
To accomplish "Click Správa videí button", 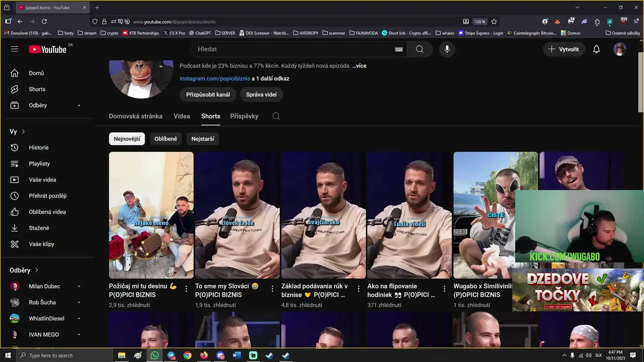I will click(x=261, y=95).
